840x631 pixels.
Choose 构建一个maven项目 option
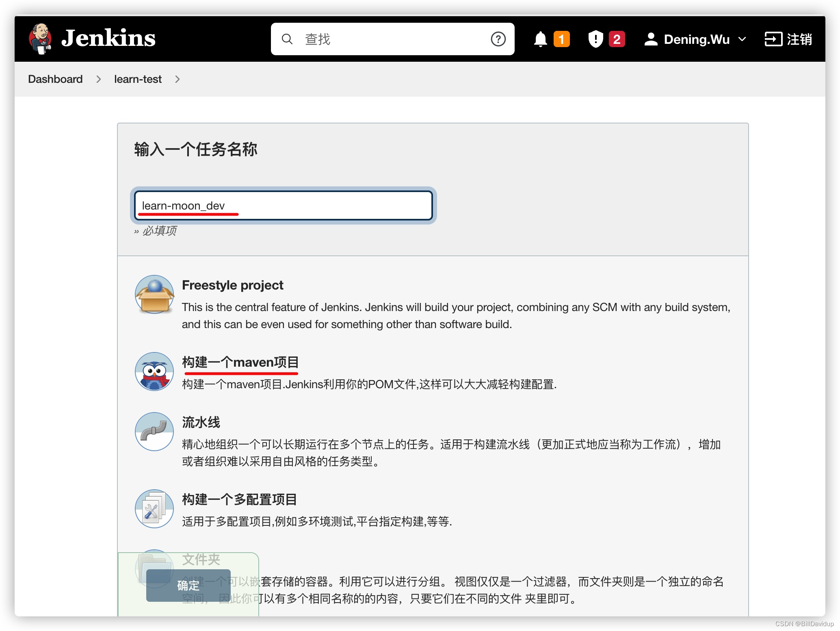(x=240, y=362)
